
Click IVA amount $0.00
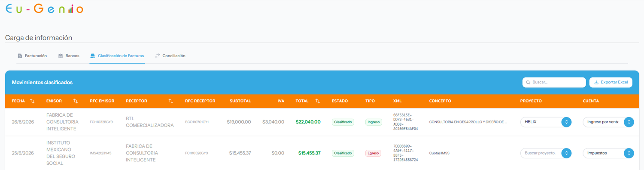[278, 153]
